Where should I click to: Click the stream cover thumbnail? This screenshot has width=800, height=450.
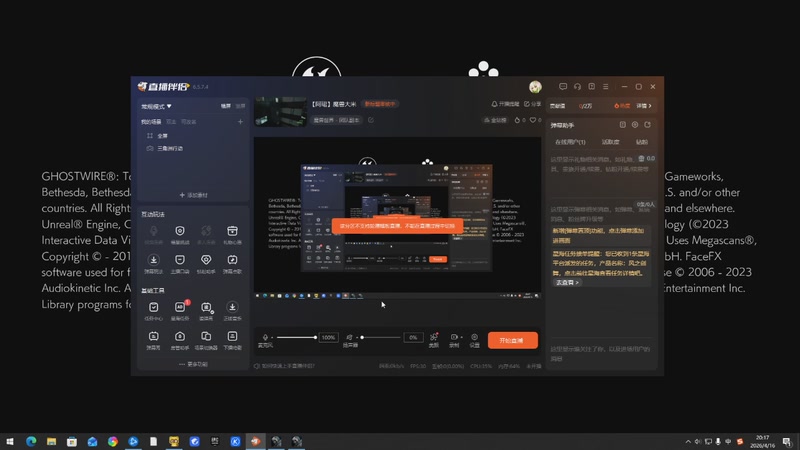(x=281, y=112)
